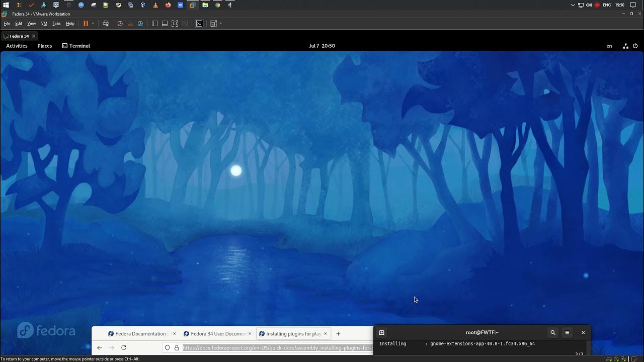Click the docs.fedoraproject.org URL bar
Image resolution: width=644 pixels, height=362 pixels.
(x=278, y=348)
